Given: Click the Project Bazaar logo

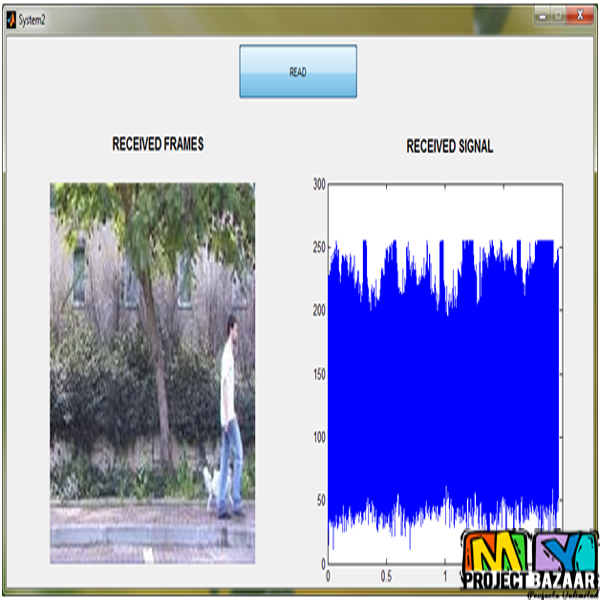Looking at the screenshot, I should coord(528,565).
